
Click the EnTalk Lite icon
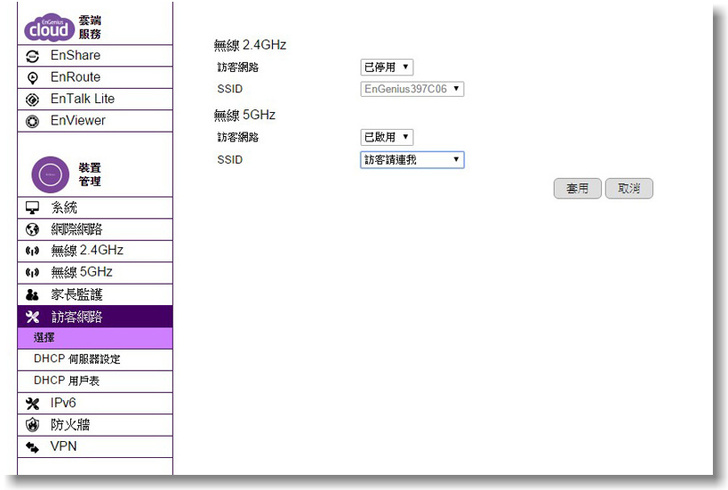tap(32, 100)
